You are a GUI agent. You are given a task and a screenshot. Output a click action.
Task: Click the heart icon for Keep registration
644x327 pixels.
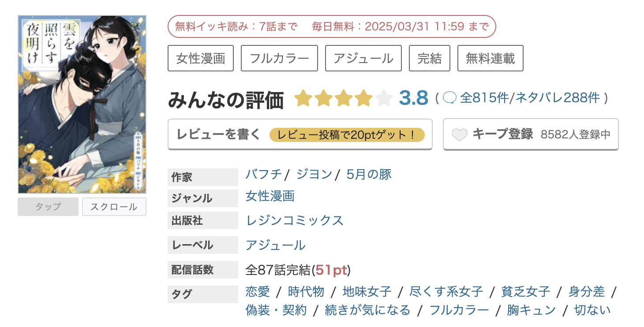pos(460,135)
